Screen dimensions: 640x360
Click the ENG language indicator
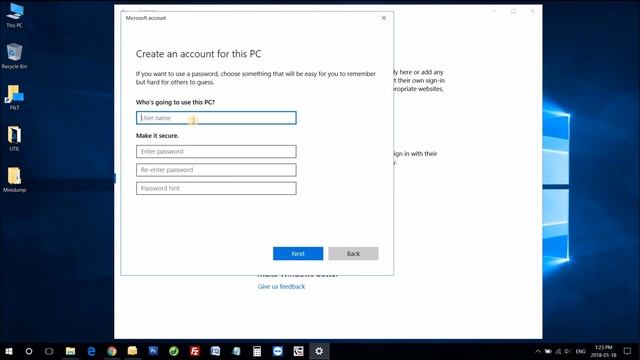[580, 351]
